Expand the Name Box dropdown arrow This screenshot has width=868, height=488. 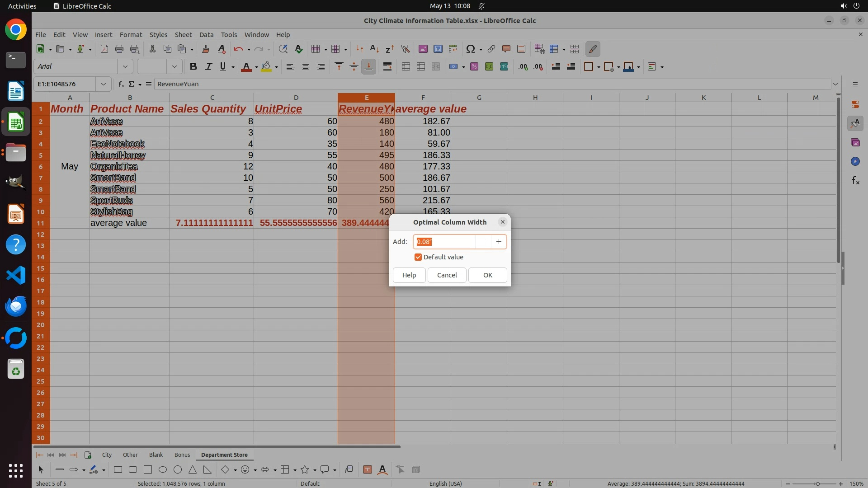point(104,84)
